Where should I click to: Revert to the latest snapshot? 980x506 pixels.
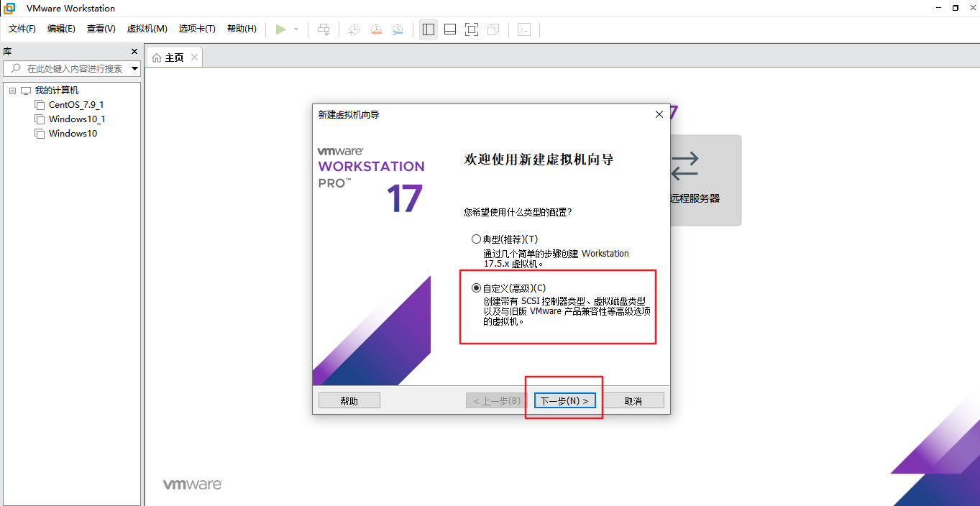[375, 29]
